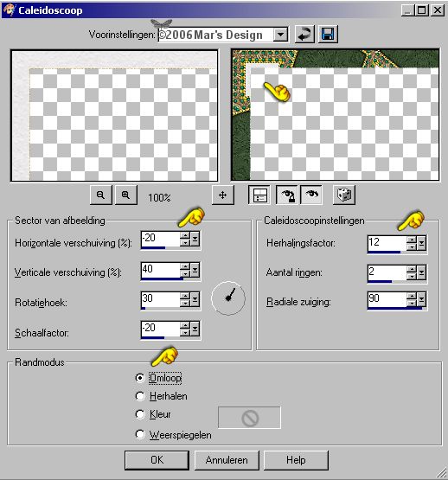Select the Weerspiegelen edge mode
The width and height of the screenshot is (448, 480).
140,434
